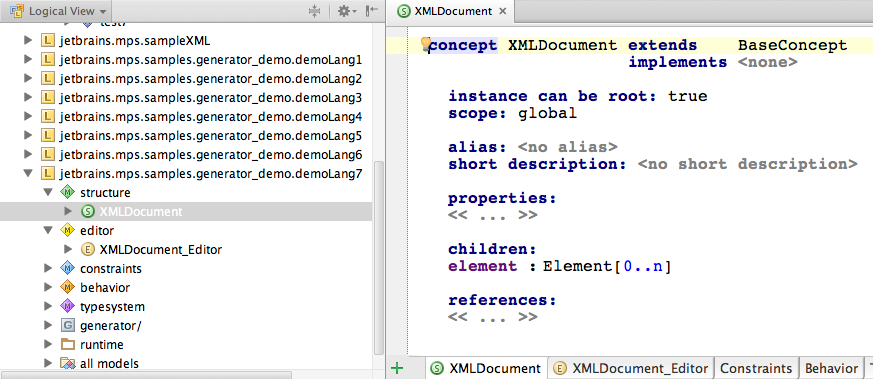This screenshot has height=379, width=873.
Task: Expand the demoLang4 language node
Action: 28,116
